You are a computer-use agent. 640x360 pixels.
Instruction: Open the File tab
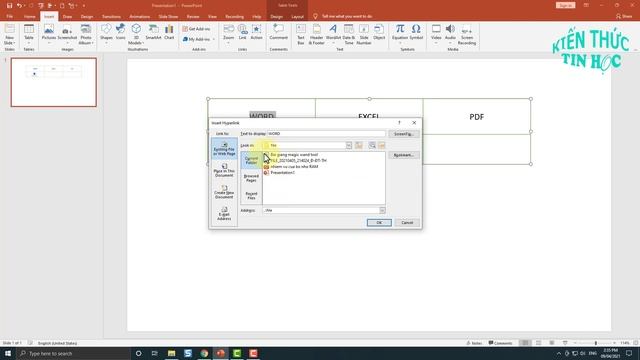tap(9, 16)
